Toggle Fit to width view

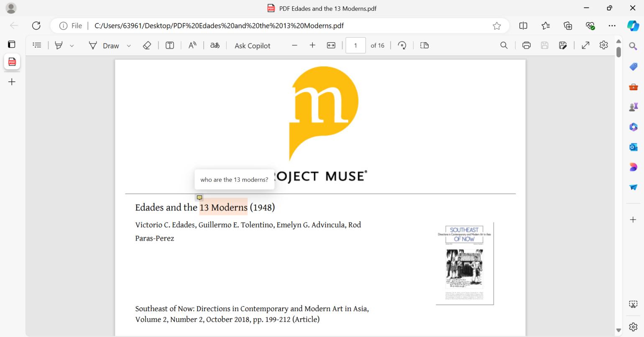[x=331, y=46]
